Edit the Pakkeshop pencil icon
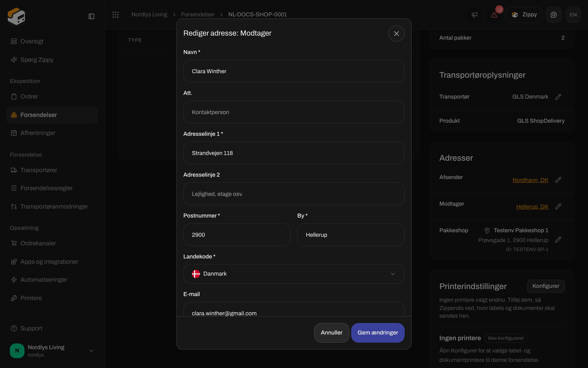The image size is (588, 368). 558,240
